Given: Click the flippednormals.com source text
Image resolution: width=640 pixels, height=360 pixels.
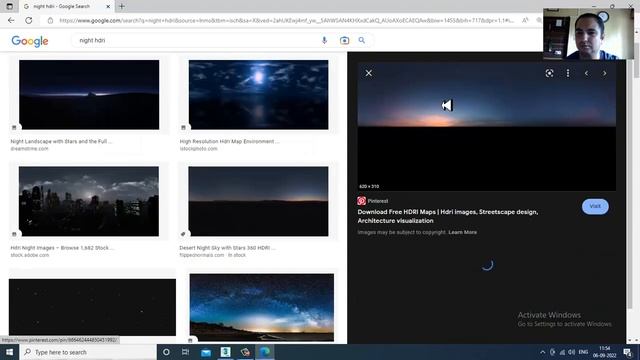Looking at the screenshot, I should (x=202, y=255).
